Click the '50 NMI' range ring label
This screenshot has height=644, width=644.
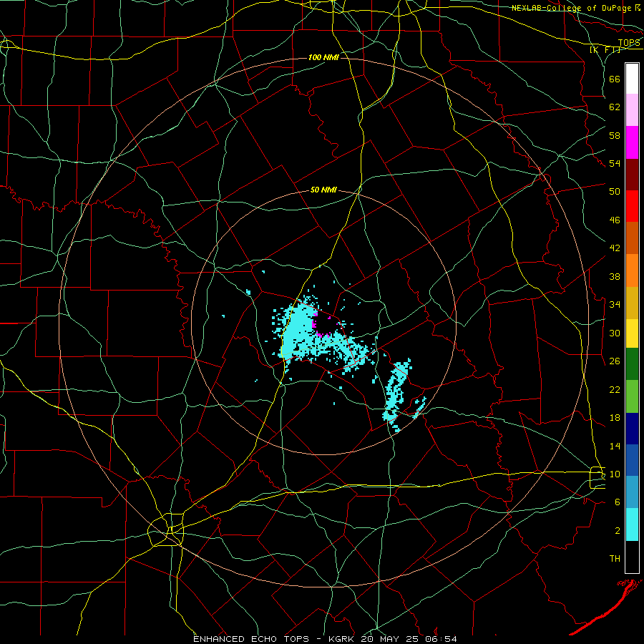(323, 190)
